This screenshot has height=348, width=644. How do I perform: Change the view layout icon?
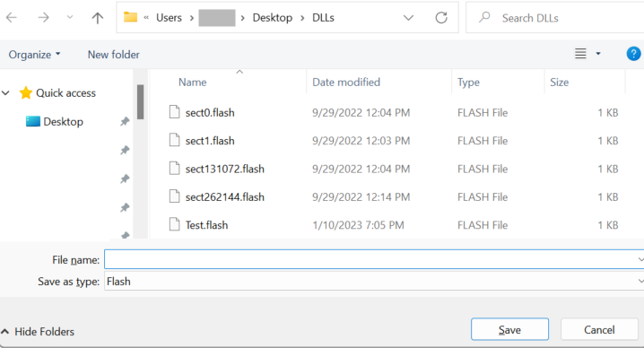point(580,54)
